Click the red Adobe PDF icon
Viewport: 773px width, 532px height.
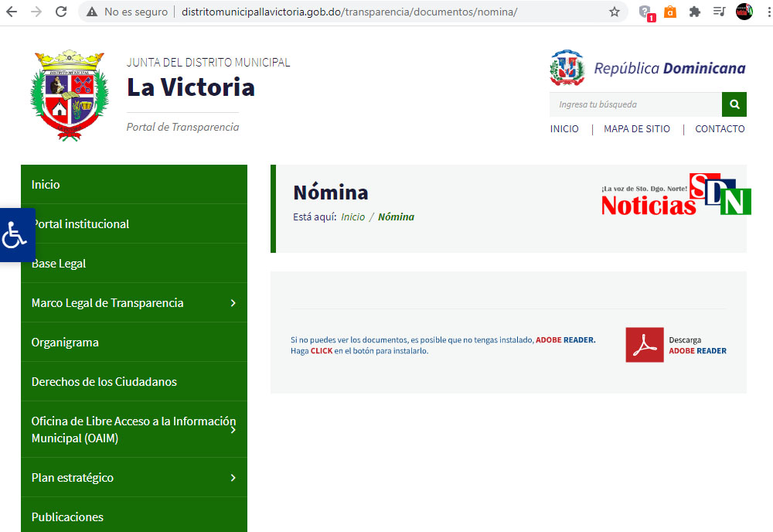(644, 345)
